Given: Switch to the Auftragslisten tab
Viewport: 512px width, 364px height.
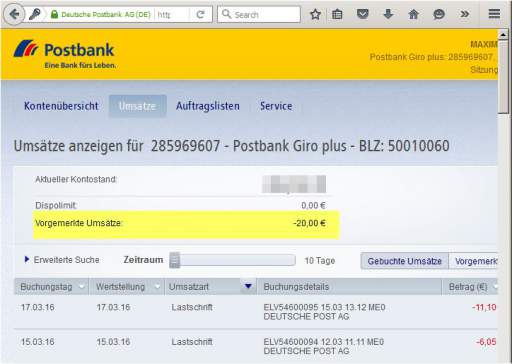Looking at the screenshot, I should [x=208, y=106].
